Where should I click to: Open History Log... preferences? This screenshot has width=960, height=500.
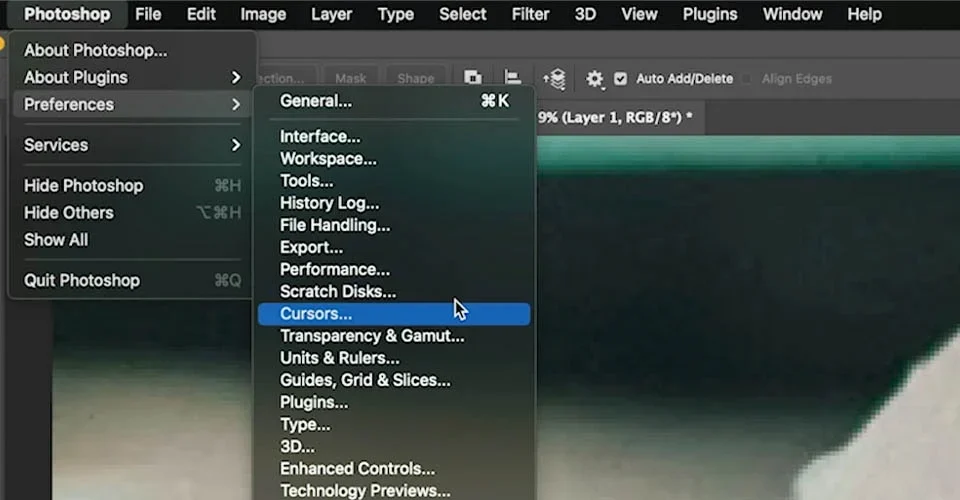click(x=394, y=203)
